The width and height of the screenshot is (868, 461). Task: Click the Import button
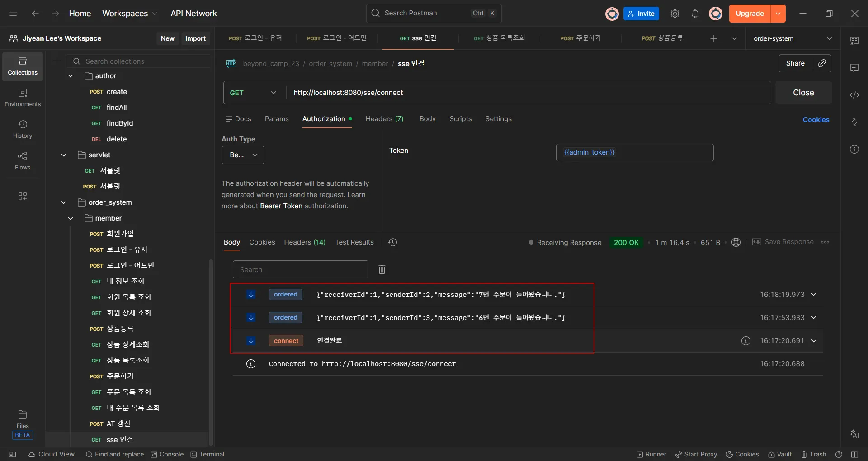[195, 38]
